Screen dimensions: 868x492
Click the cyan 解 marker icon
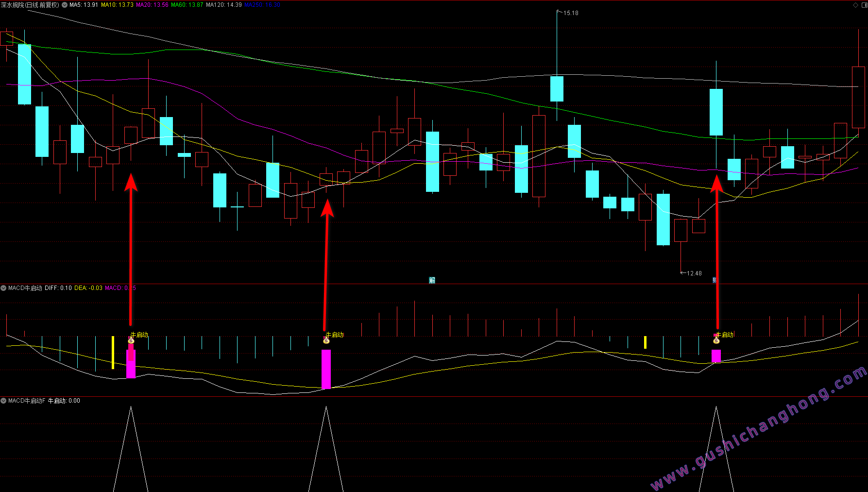tap(432, 280)
